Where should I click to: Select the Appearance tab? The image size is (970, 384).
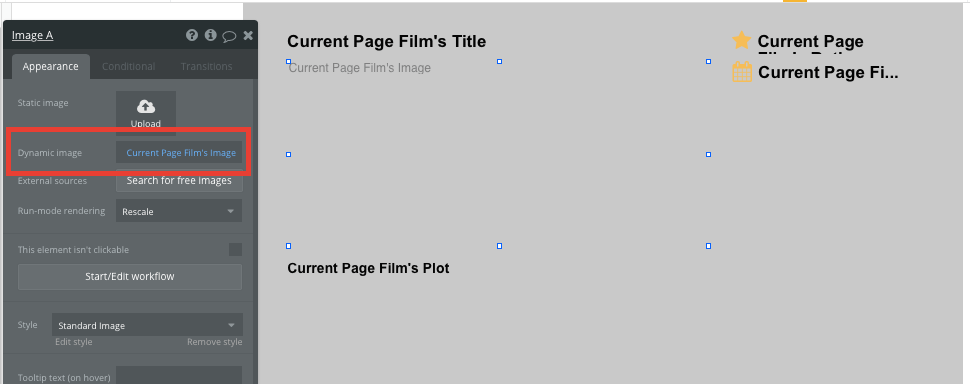coord(51,66)
